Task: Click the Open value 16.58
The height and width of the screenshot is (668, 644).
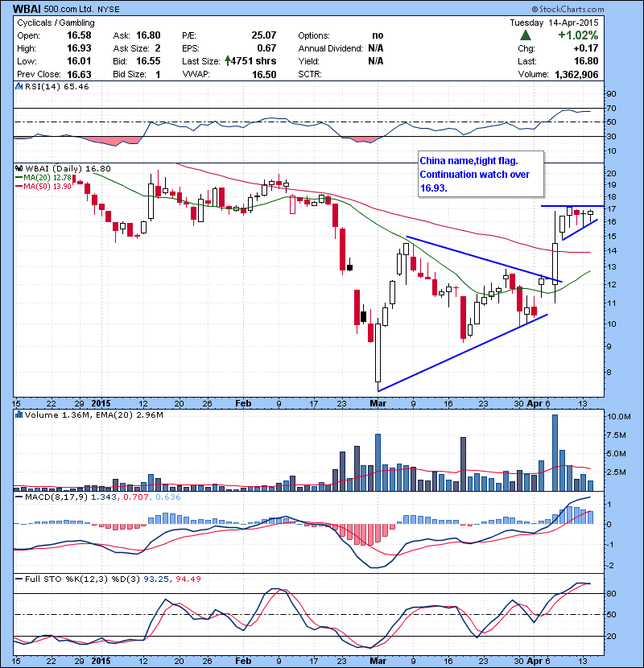Action: point(79,35)
